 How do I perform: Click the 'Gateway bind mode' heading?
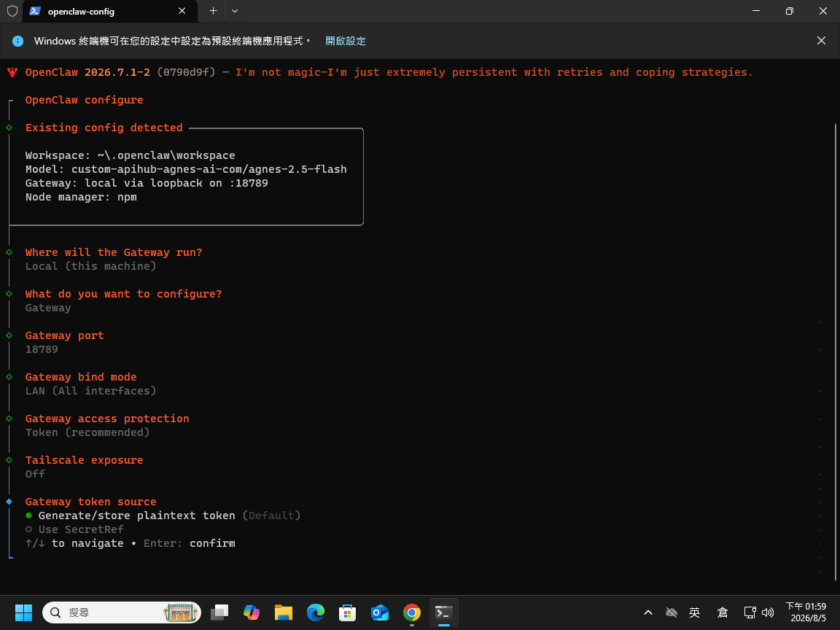81,377
